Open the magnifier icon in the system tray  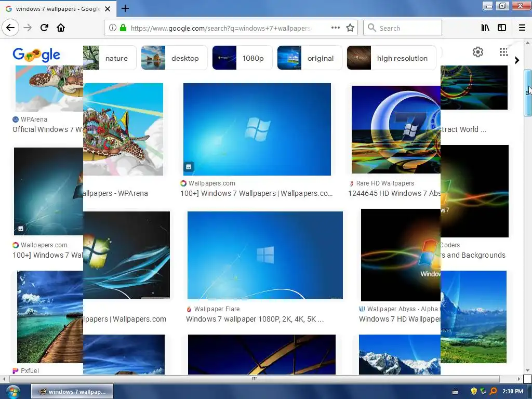coord(494,391)
